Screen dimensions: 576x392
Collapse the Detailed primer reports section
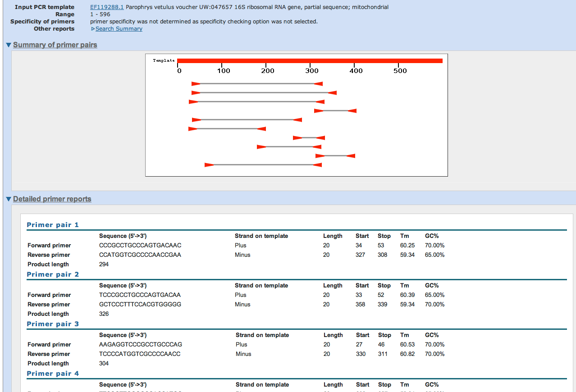pyautogui.click(x=52, y=199)
